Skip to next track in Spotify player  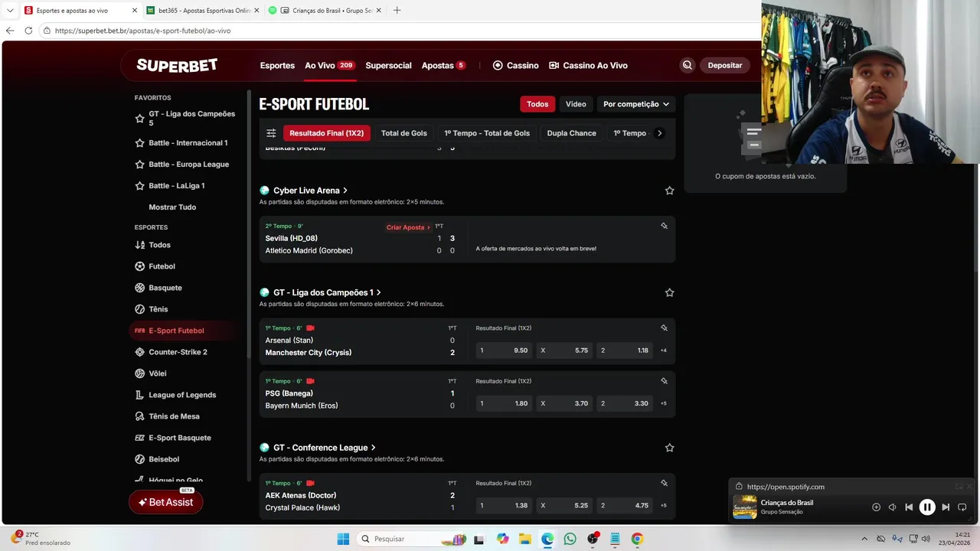[946, 507]
